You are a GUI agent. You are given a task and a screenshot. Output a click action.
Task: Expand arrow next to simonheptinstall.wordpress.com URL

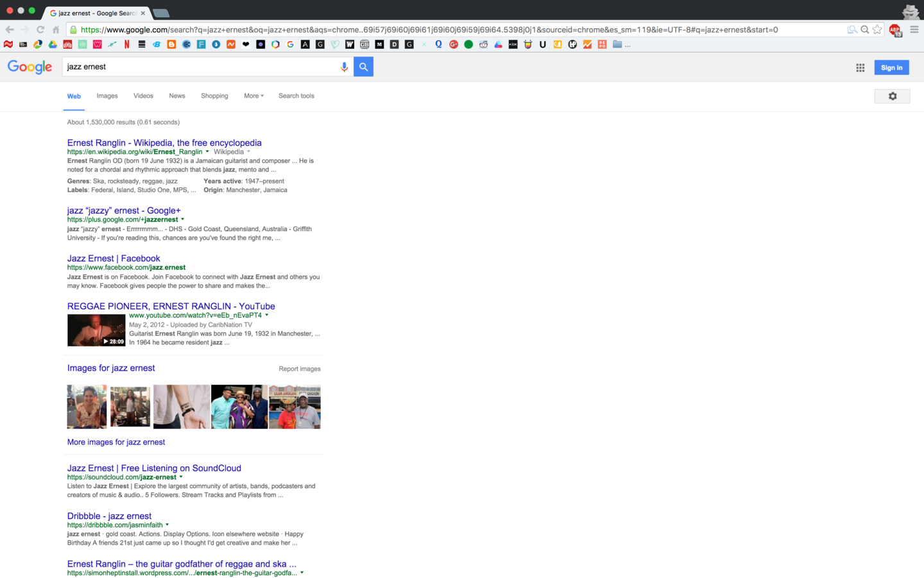click(302, 572)
